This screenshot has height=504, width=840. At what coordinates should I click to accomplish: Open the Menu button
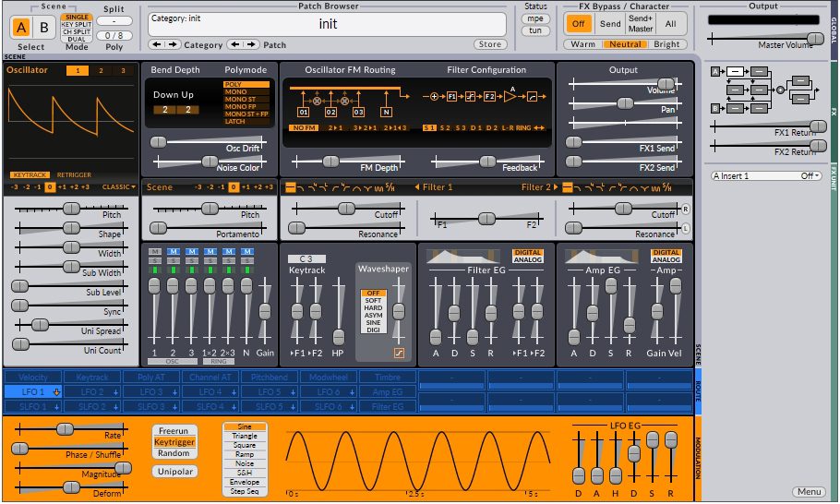tap(807, 491)
